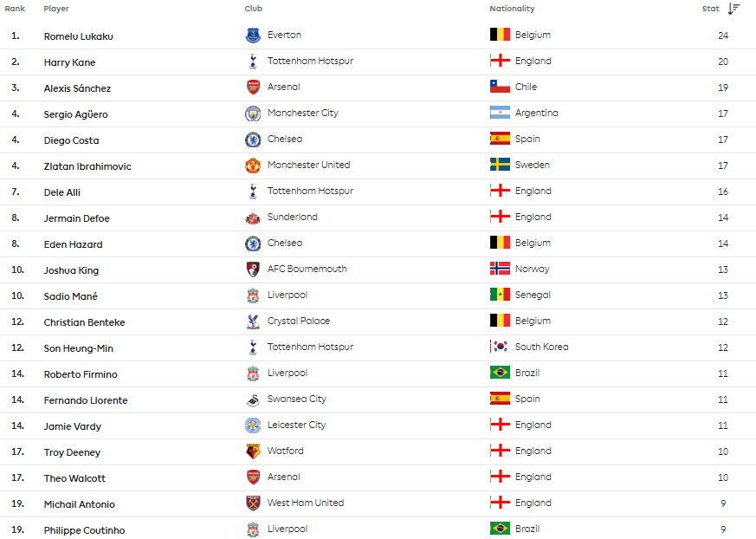The height and width of the screenshot is (539, 756).
Task: Click the Stat sort descending icon
Action: click(x=733, y=9)
